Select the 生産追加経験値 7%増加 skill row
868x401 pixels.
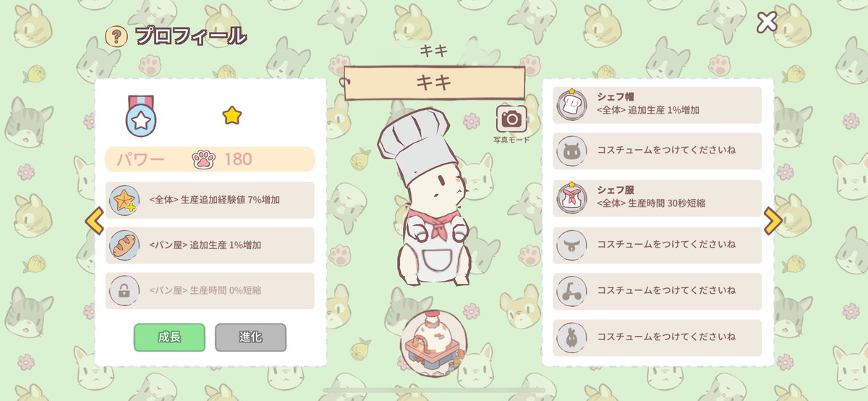[x=210, y=200]
